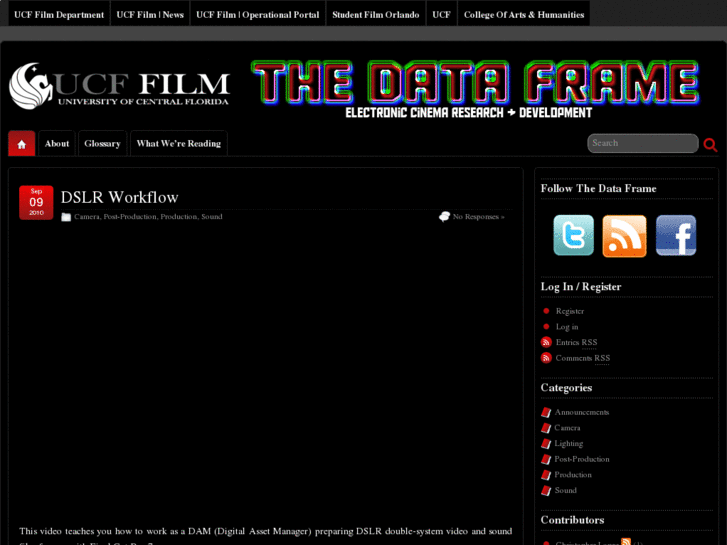Open the Camera category in sidebar
The width and height of the screenshot is (727, 545).
click(568, 428)
